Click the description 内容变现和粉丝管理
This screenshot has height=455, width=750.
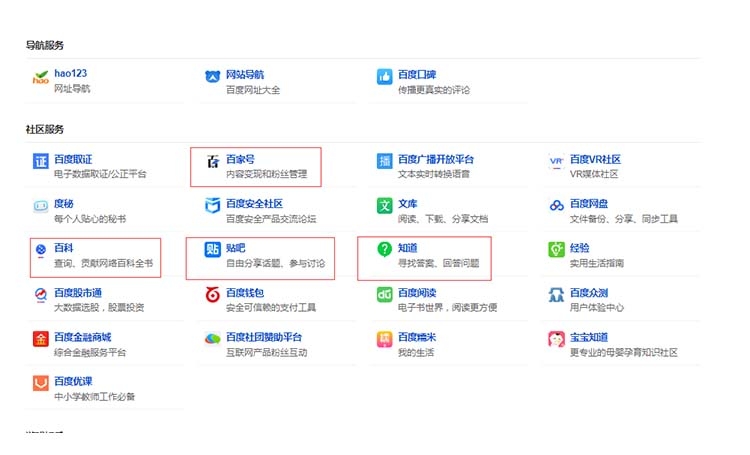(x=266, y=174)
